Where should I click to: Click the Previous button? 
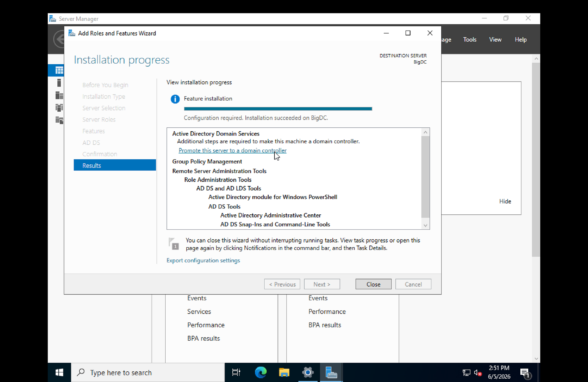point(282,284)
